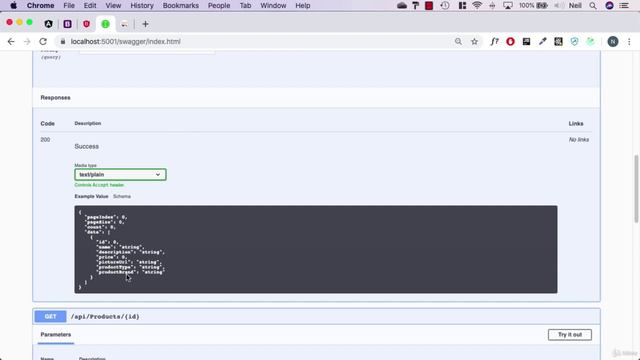Image resolution: width=640 pixels, height=360 pixels.
Task: Click the zoom magnifier icon in address bar
Action: point(458,42)
